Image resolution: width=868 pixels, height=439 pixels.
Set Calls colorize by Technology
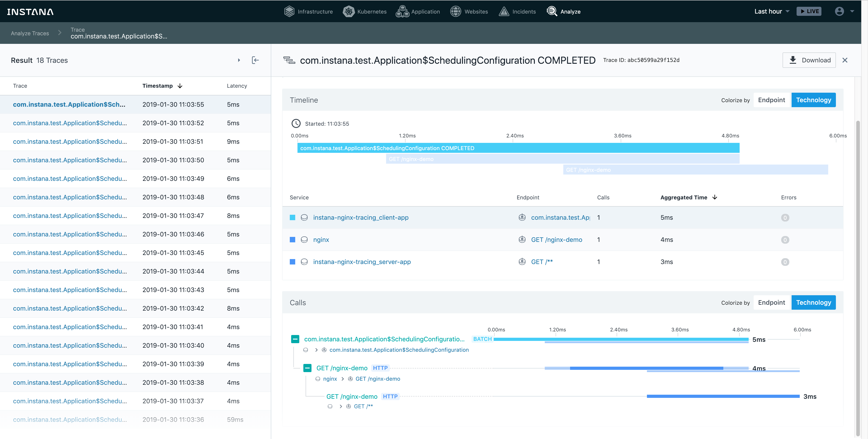pyautogui.click(x=813, y=302)
